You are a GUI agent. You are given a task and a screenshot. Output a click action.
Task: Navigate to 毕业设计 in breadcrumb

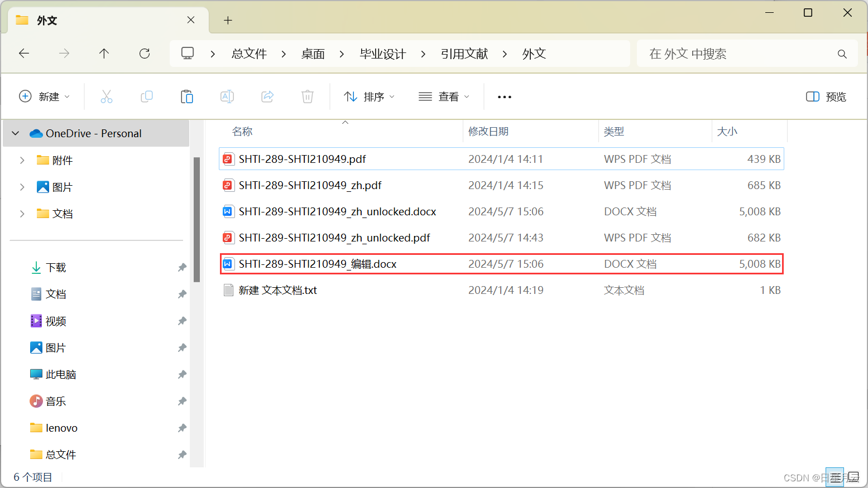[383, 54]
